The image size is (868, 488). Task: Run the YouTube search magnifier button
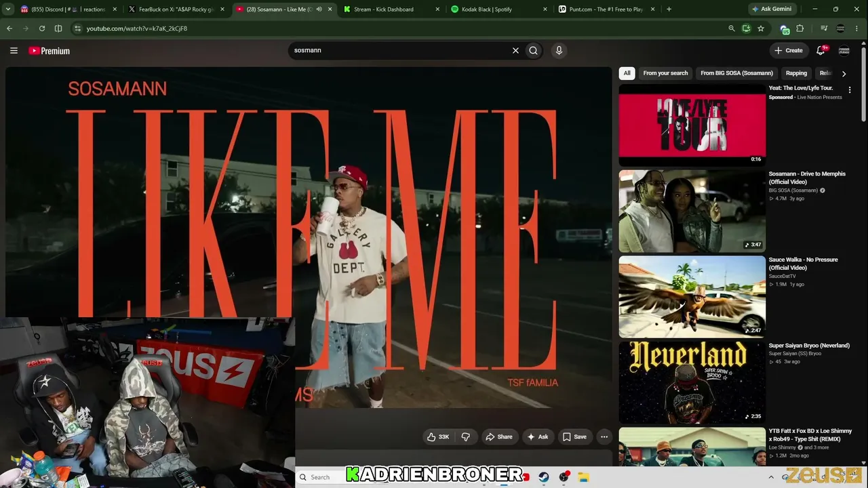534,50
